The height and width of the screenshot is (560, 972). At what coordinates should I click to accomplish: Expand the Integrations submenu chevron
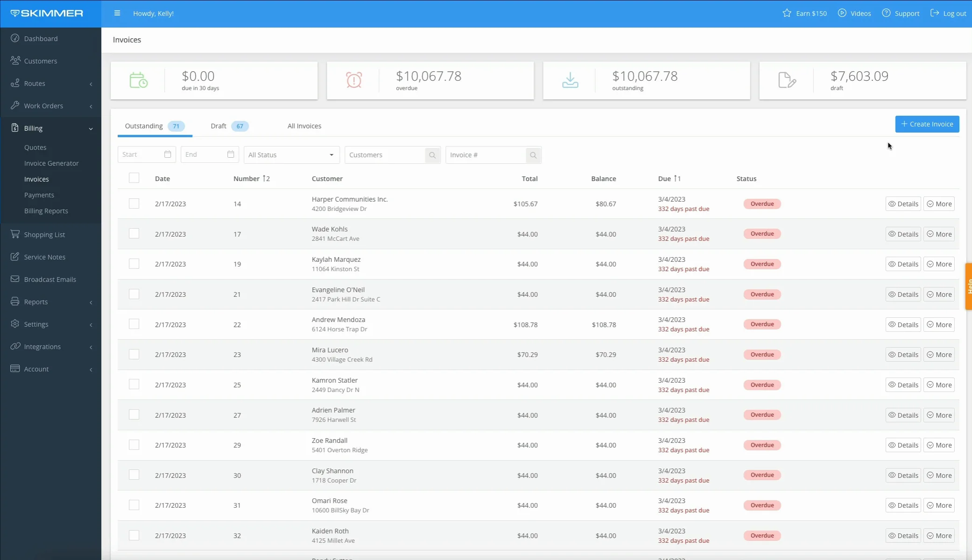pyautogui.click(x=91, y=347)
